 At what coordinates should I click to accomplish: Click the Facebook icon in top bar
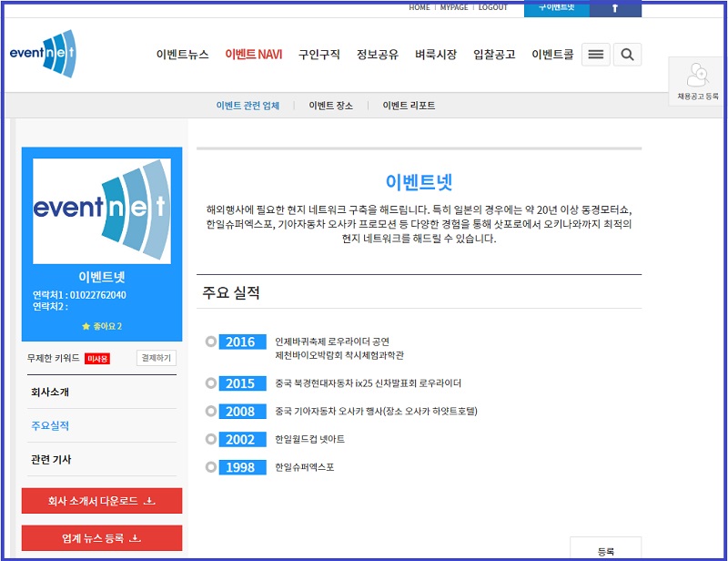click(x=615, y=8)
